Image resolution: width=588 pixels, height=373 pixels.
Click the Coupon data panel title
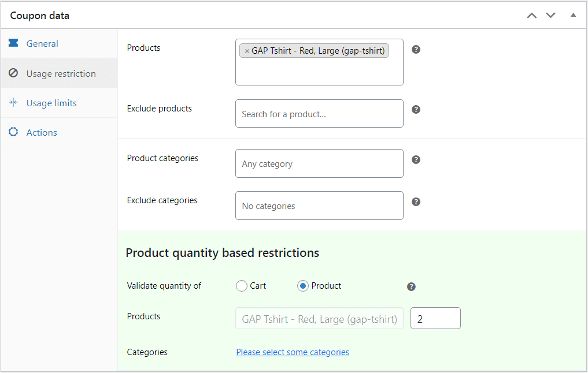click(x=40, y=16)
